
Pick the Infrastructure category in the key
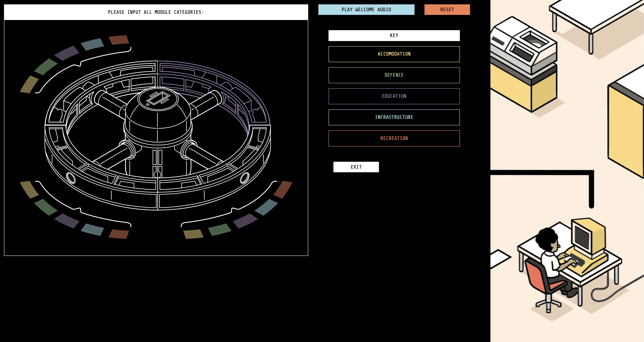394,117
